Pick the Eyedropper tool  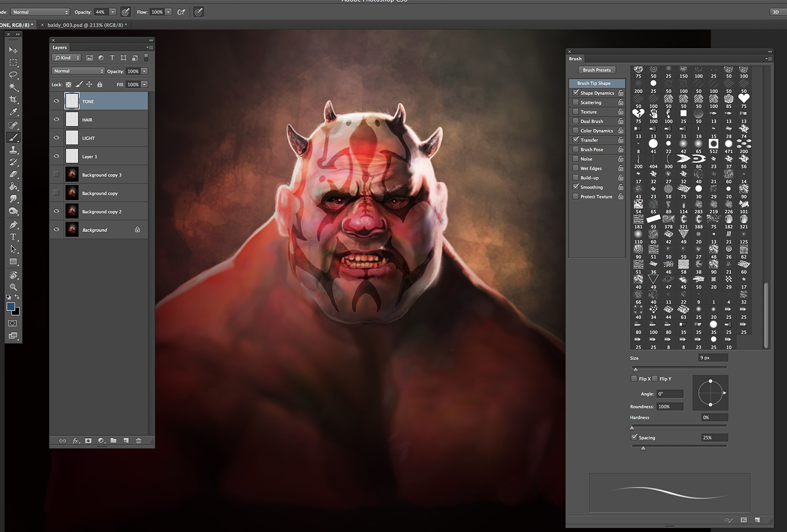(13, 112)
